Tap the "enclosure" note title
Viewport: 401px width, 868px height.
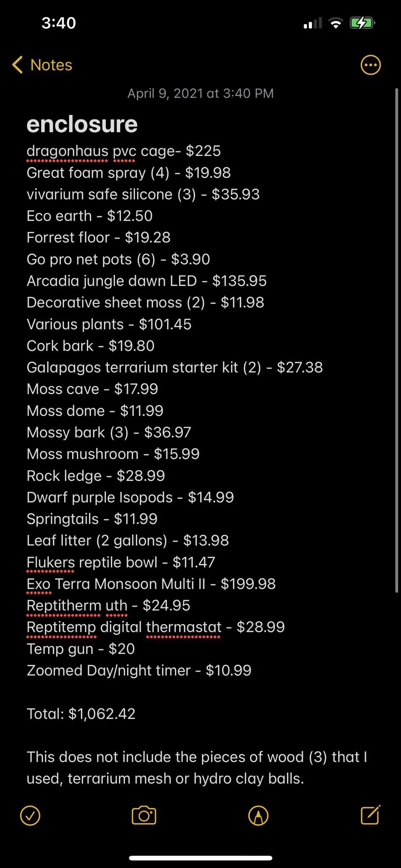82,124
